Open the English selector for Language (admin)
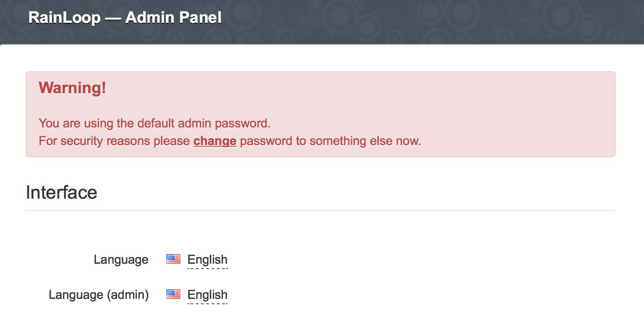This screenshot has width=644, height=320. [x=207, y=295]
